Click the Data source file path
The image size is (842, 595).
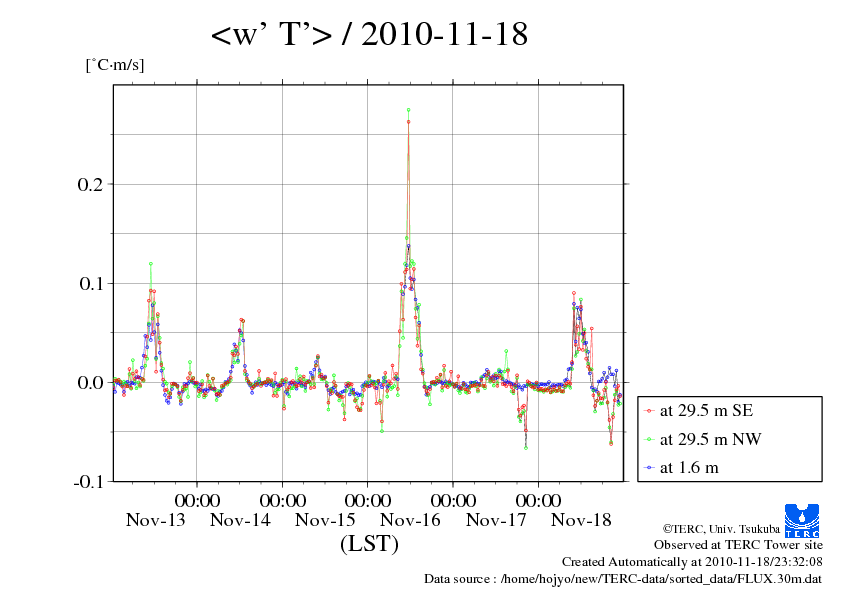click(623, 579)
